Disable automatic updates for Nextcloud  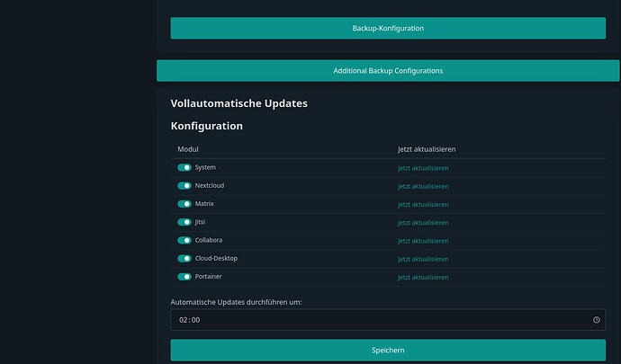(184, 186)
